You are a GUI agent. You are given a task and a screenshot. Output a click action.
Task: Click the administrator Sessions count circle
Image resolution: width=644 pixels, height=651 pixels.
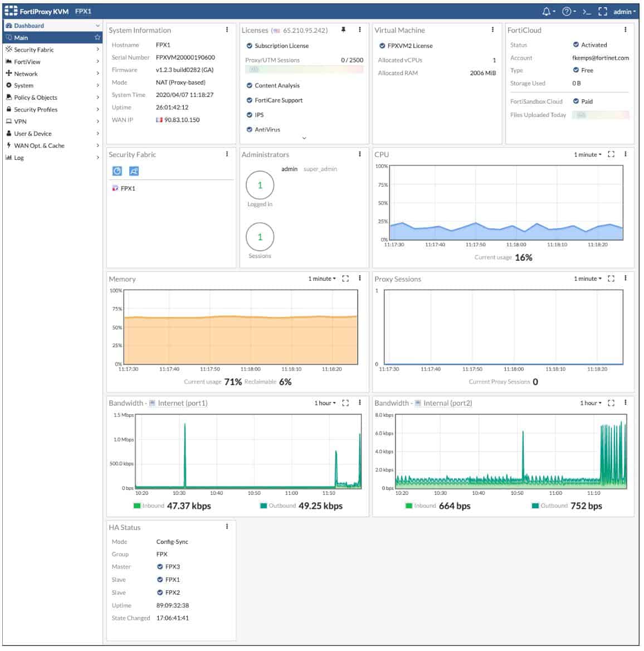[x=260, y=237]
